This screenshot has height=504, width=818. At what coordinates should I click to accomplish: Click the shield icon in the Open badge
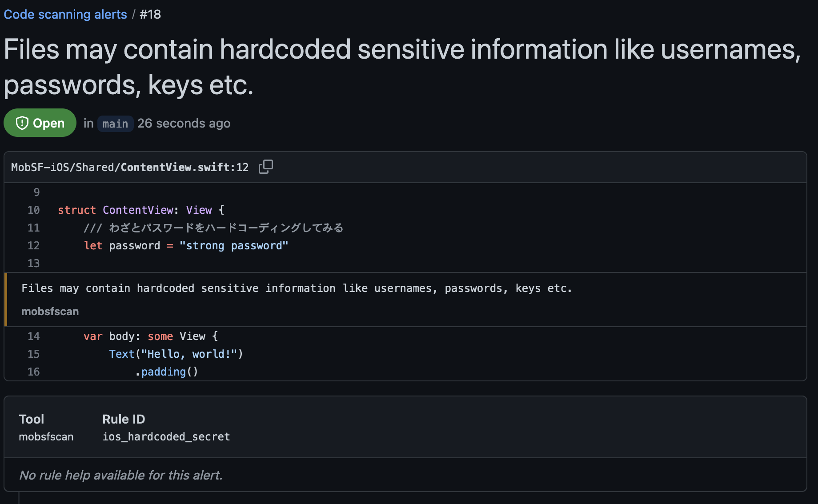(x=23, y=123)
